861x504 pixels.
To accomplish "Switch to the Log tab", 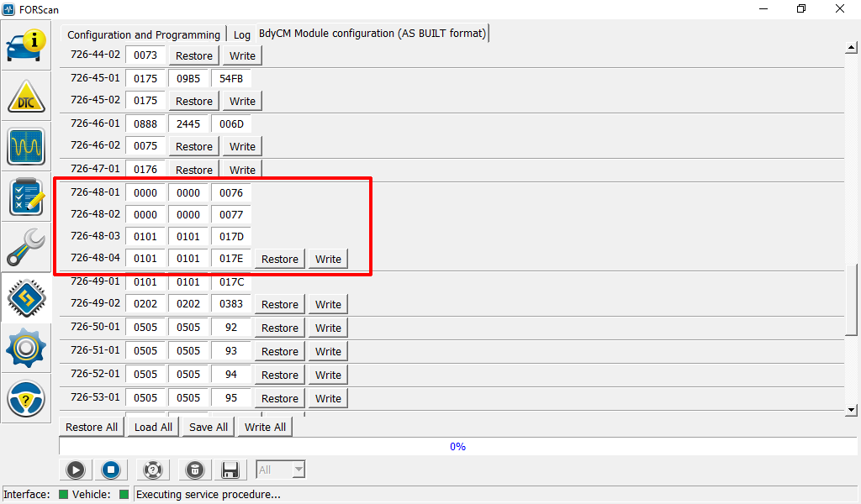I will pos(241,34).
